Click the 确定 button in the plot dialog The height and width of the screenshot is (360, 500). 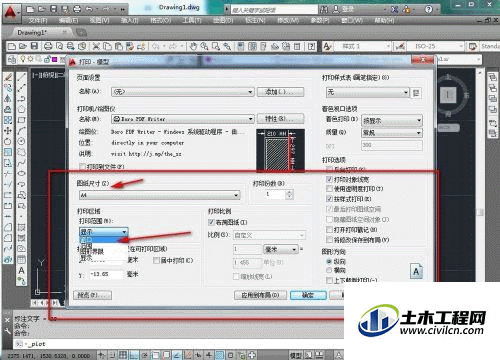pyautogui.click(x=308, y=295)
